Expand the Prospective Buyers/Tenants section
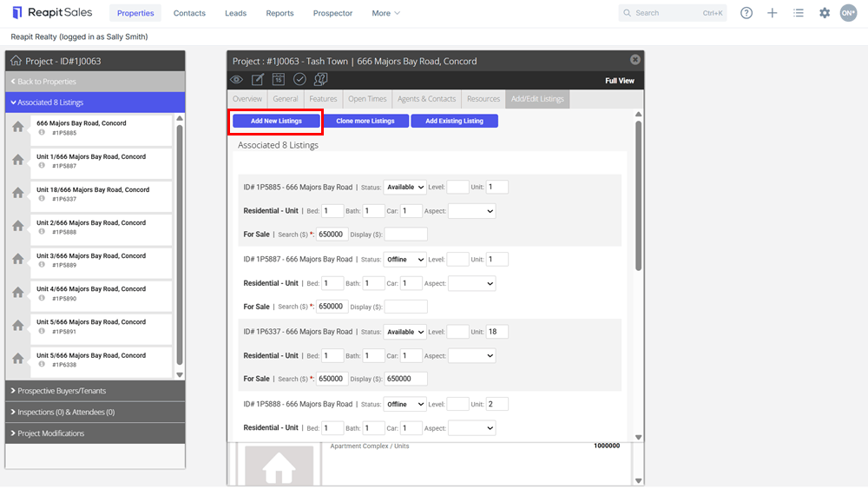The image size is (868, 489). pos(95,391)
